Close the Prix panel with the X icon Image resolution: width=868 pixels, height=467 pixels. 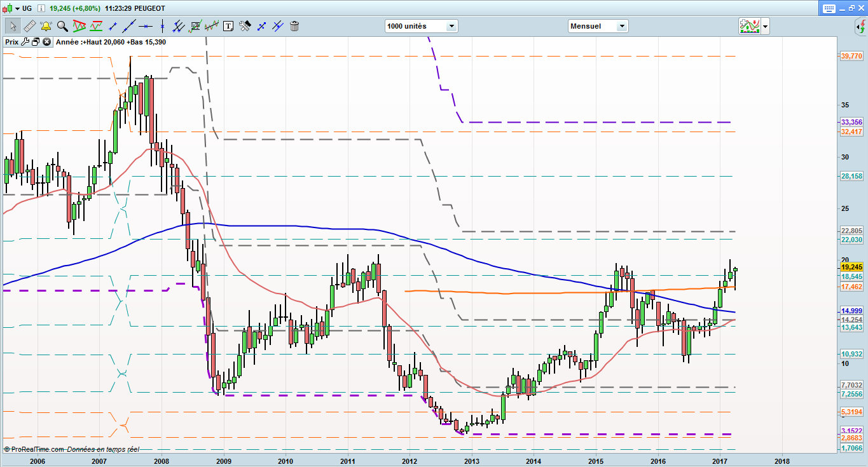(x=46, y=42)
